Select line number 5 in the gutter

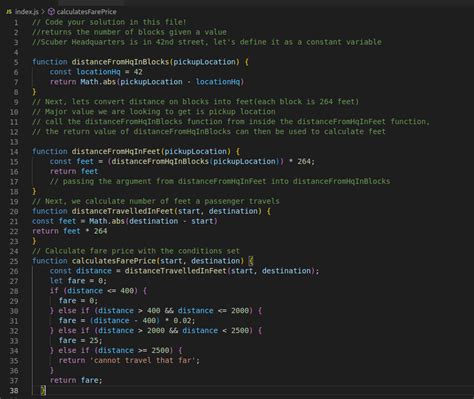point(16,62)
